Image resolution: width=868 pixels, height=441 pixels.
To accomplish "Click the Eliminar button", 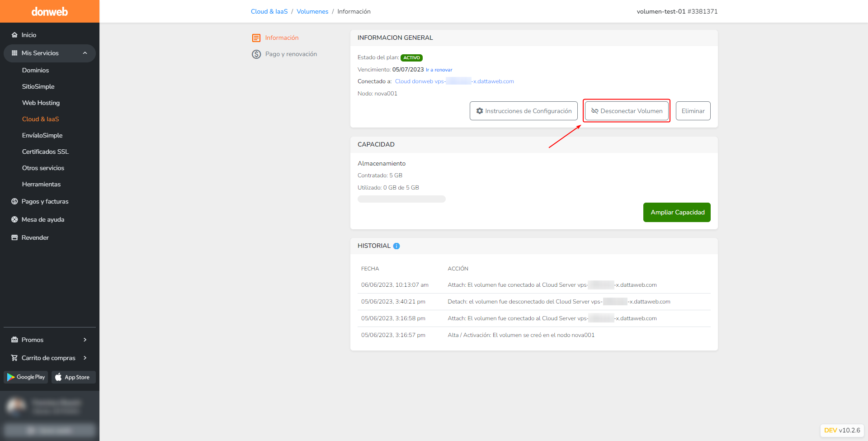I will (x=693, y=111).
